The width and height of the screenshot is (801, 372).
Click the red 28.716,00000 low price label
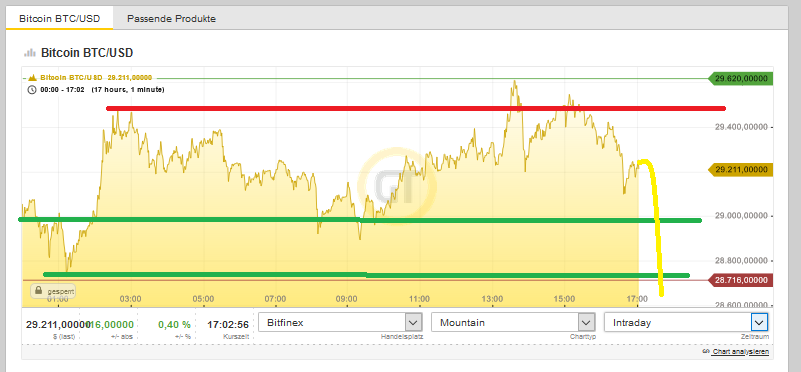740,280
